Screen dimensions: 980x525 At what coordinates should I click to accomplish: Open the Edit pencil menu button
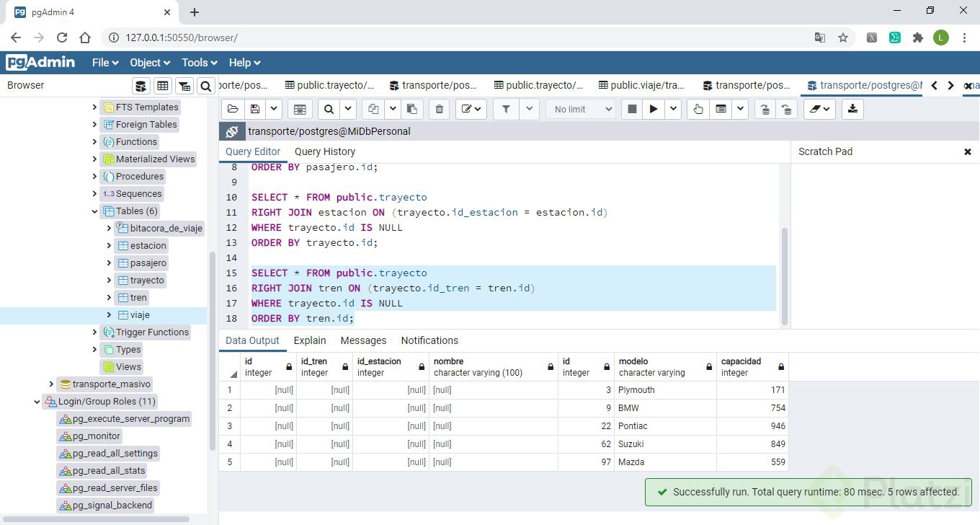click(x=471, y=109)
